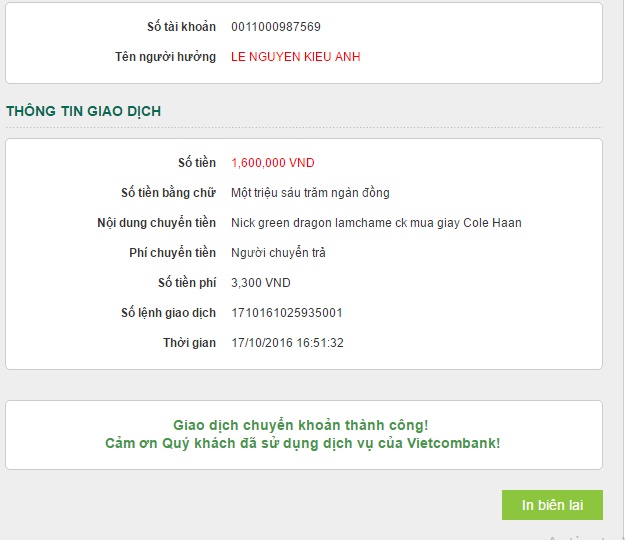625x545 pixels.
Task: Click the "Thời gian" label
Action: coord(189,343)
